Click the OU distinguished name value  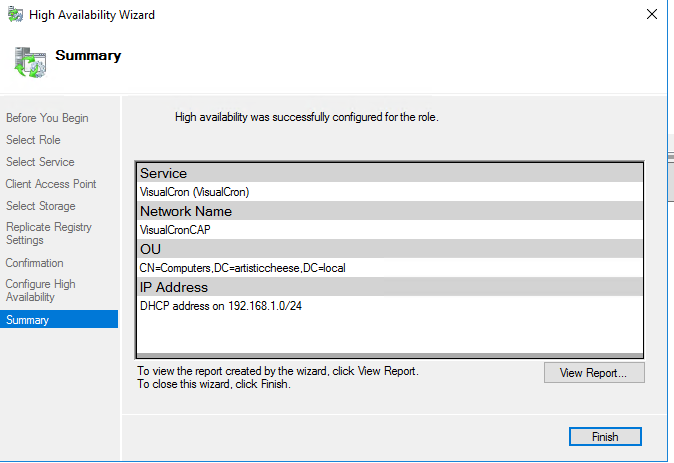tap(242, 268)
